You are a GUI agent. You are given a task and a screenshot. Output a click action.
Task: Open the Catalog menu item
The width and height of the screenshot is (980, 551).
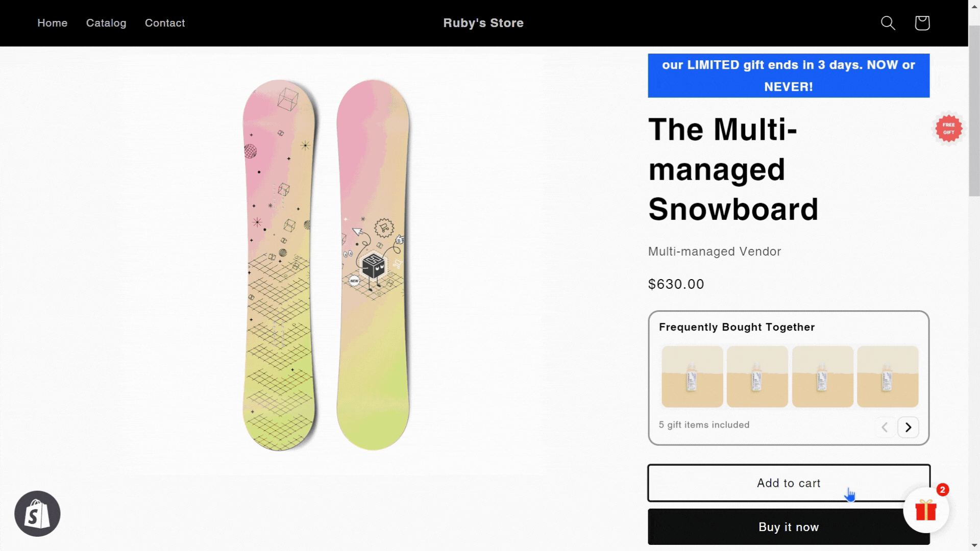point(106,23)
